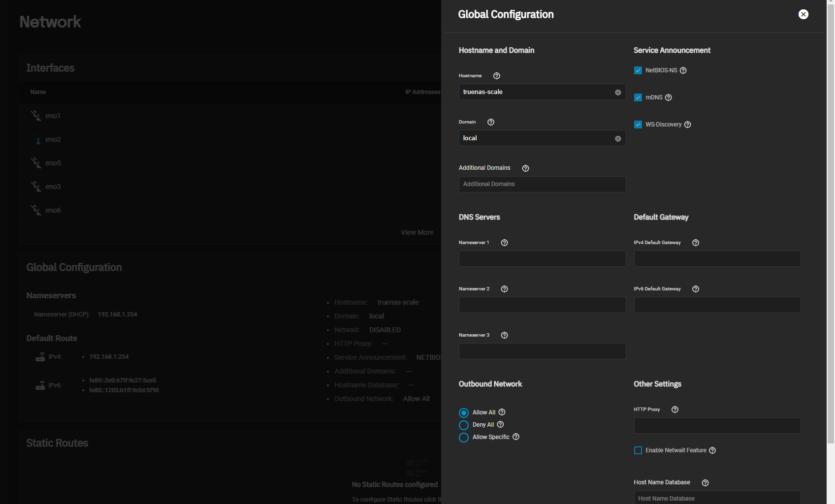835x504 pixels.
Task: Select the Allow Specific radio button
Action: click(463, 438)
